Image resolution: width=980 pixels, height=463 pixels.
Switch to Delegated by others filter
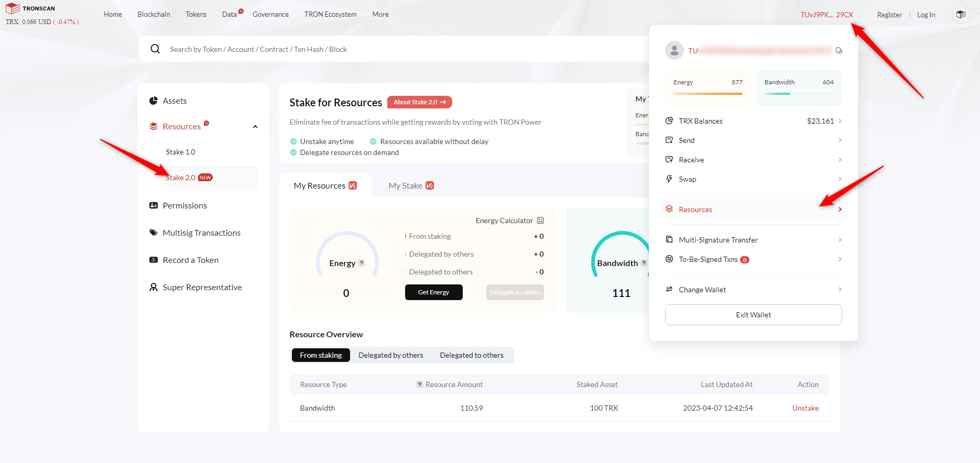pyautogui.click(x=390, y=355)
